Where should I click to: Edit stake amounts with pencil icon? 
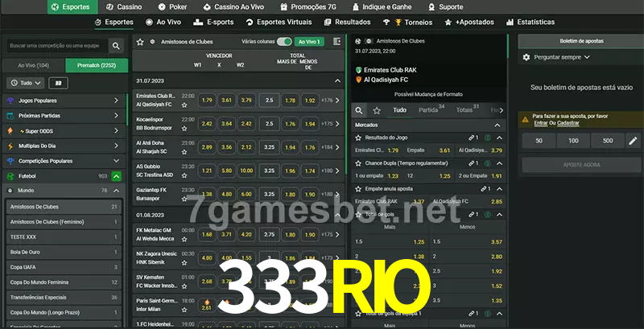click(633, 141)
